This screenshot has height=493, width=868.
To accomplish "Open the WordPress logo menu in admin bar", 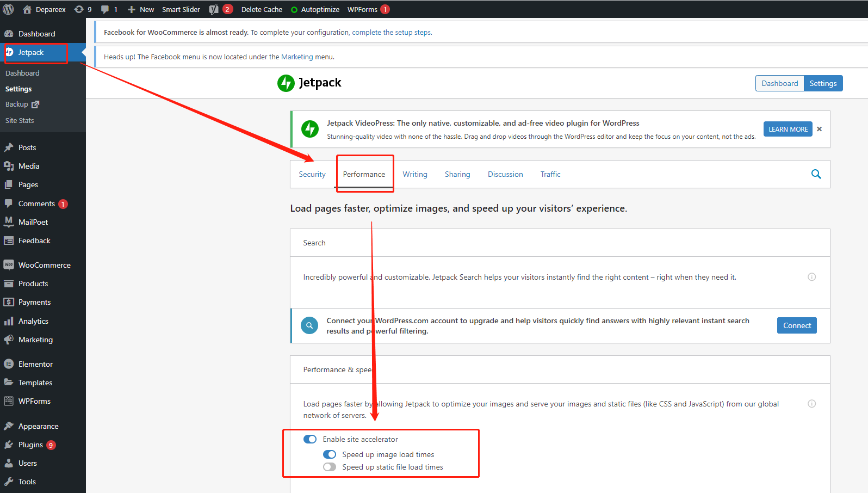I will [x=8, y=9].
